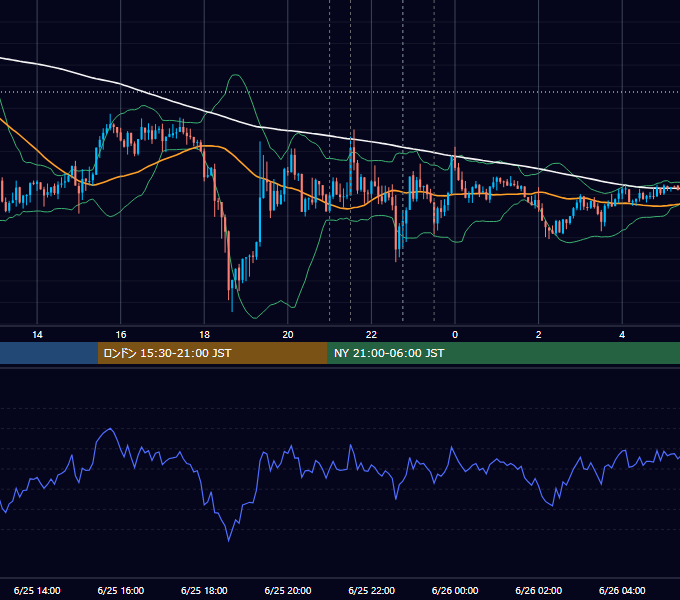Click the 22 hour axis label

pyautogui.click(x=371, y=335)
